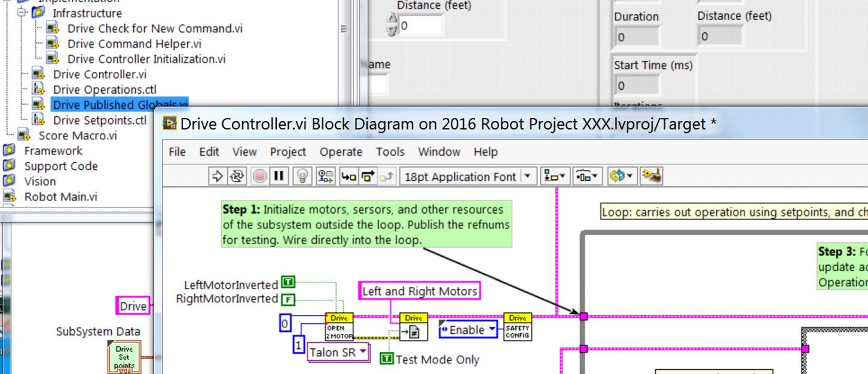The image size is (868, 374).
Task: Open the Enable safety enum dropdown
Action: coord(467,330)
